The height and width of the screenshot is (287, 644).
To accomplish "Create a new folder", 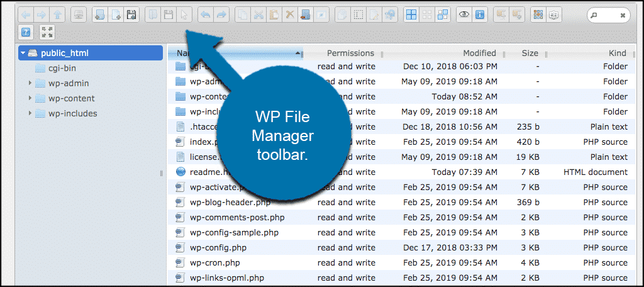I will [100, 15].
